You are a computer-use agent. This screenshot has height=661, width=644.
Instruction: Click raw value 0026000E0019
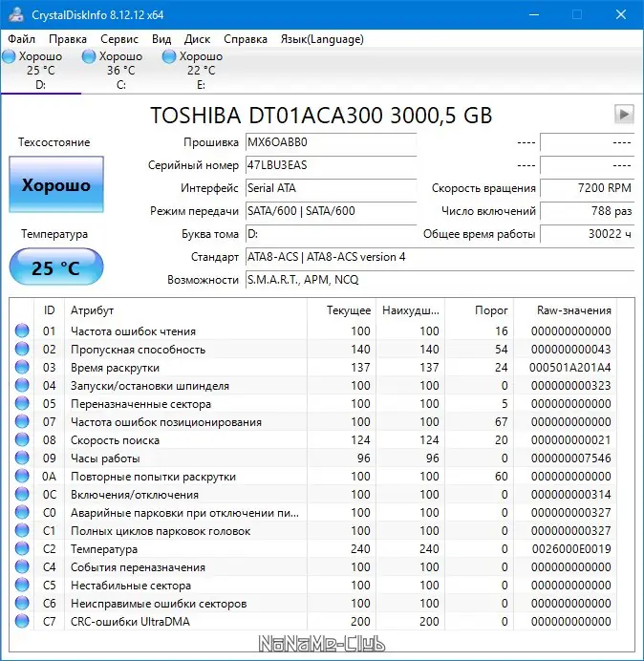coord(571,549)
